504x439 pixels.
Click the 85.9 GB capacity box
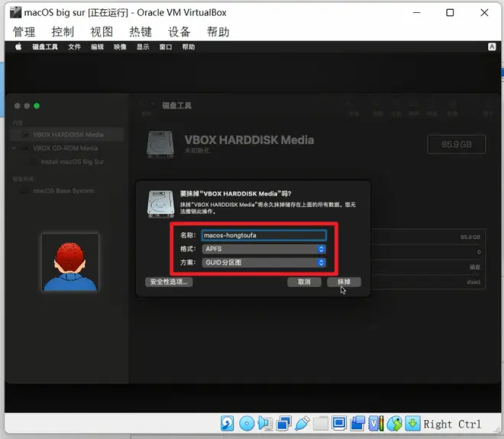457,144
